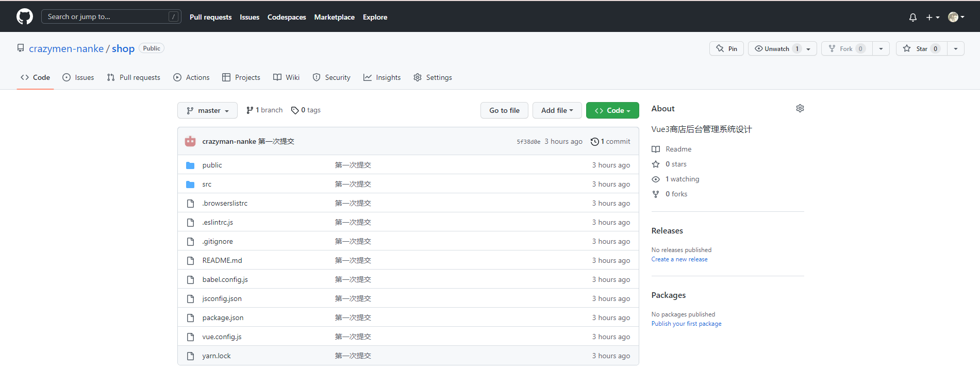Screen dimensions: 980x368
Task: Open commit hash 5f38d0e
Action: point(528,142)
